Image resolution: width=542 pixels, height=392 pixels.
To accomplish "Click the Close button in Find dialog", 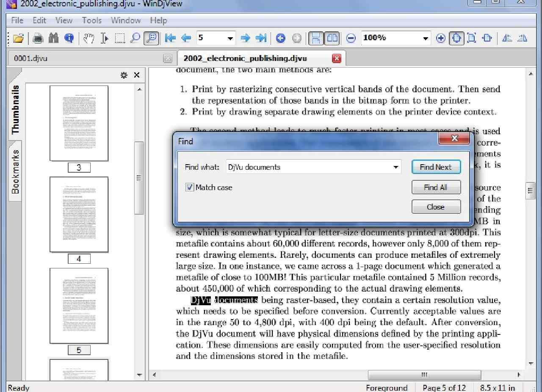I will 436,207.
